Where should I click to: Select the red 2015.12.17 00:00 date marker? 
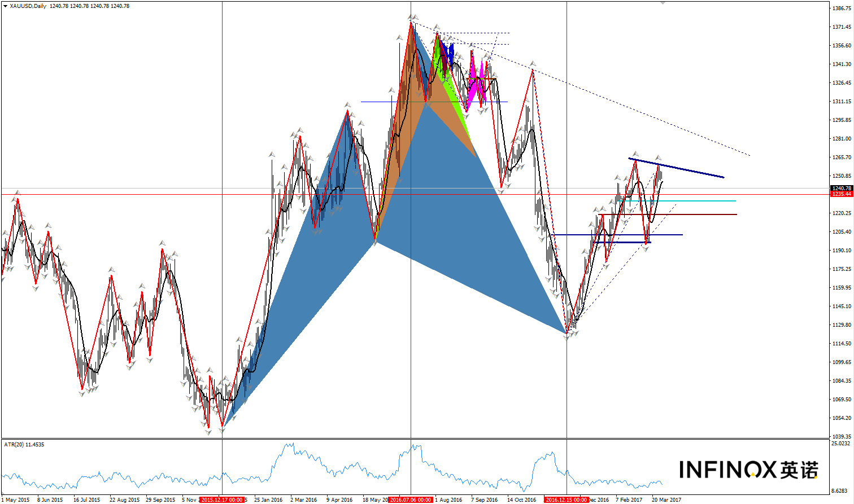pyautogui.click(x=222, y=499)
